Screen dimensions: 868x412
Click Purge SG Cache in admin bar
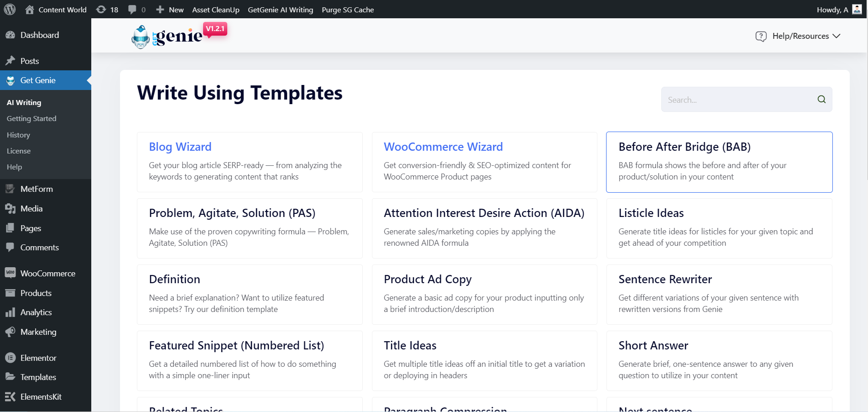(x=348, y=10)
